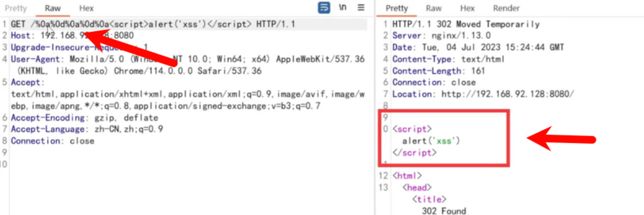This screenshot has height=215, width=644.
Task: Select the response Pretty tab
Action: [x=396, y=8]
